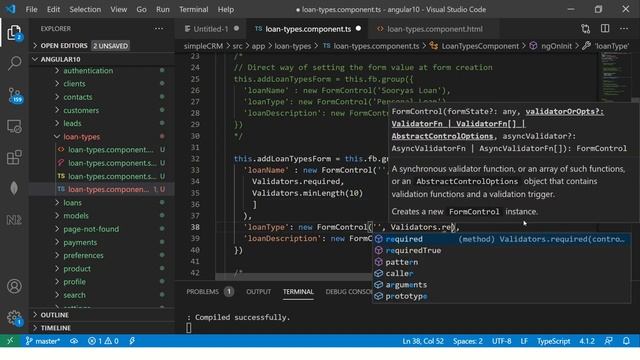
Task: Click LF end-of-line selector
Action: pyautogui.click(x=524, y=341)
